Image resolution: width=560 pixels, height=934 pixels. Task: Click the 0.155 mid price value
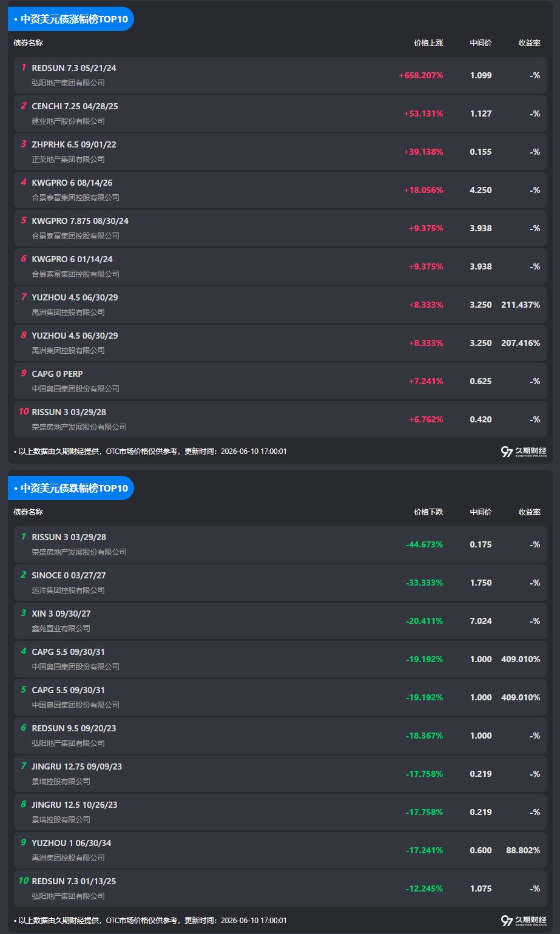[x=481, y=152]
